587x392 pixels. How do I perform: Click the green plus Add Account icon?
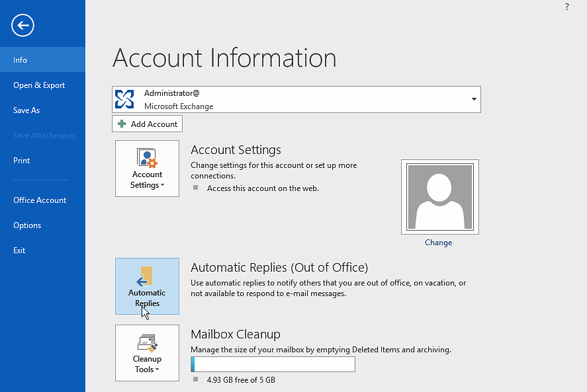[122, 124]
